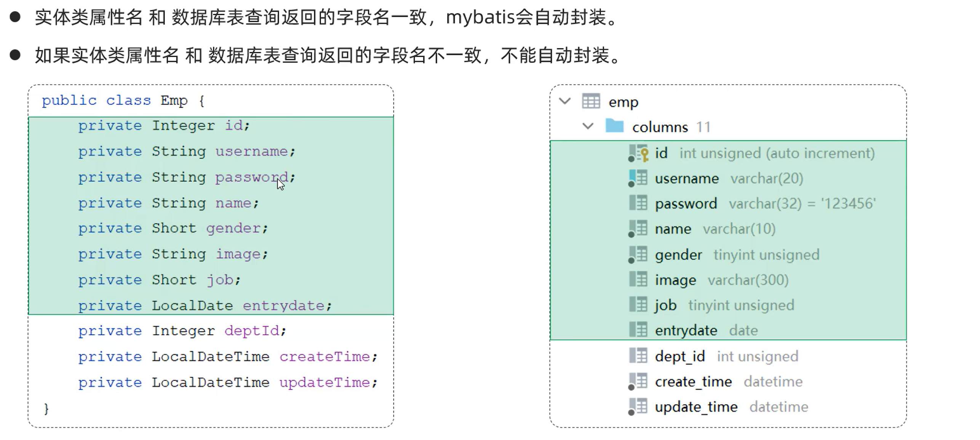Image resolution: width=980 pixels, height=440 pixels.
Task: Click 'private String name;' code line
Action: click(x=168, y=203)
